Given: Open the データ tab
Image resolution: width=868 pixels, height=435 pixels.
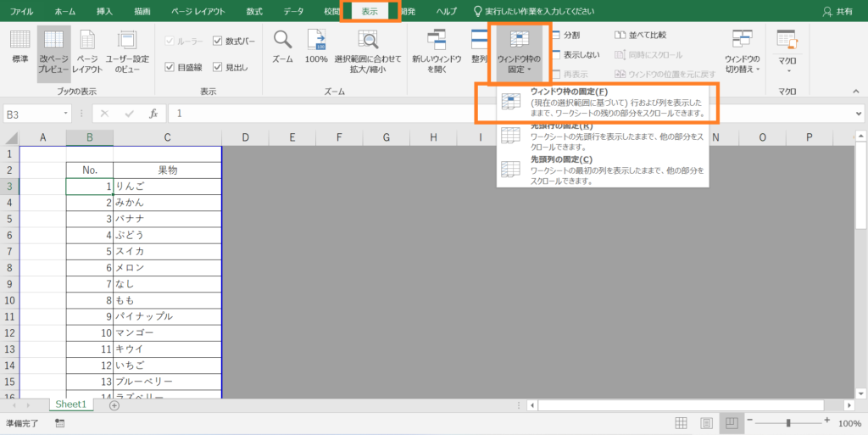Looking at the screenshot, I should pos(293,11).
